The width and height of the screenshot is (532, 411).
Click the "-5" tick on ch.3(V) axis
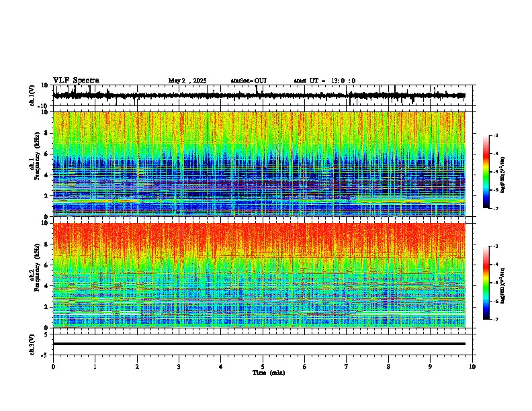click(x=45, y=355)
